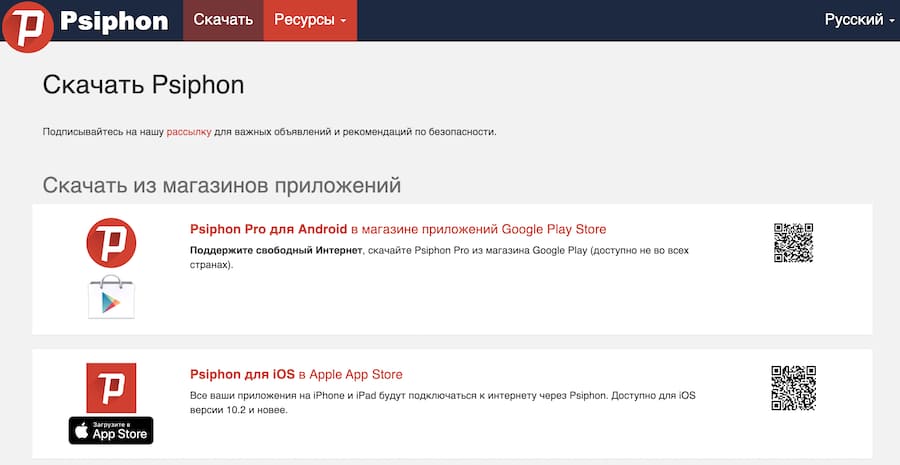The image size is (900, 465).
Task: Follow the рассылку newsletter link
Action: (189, 131)
